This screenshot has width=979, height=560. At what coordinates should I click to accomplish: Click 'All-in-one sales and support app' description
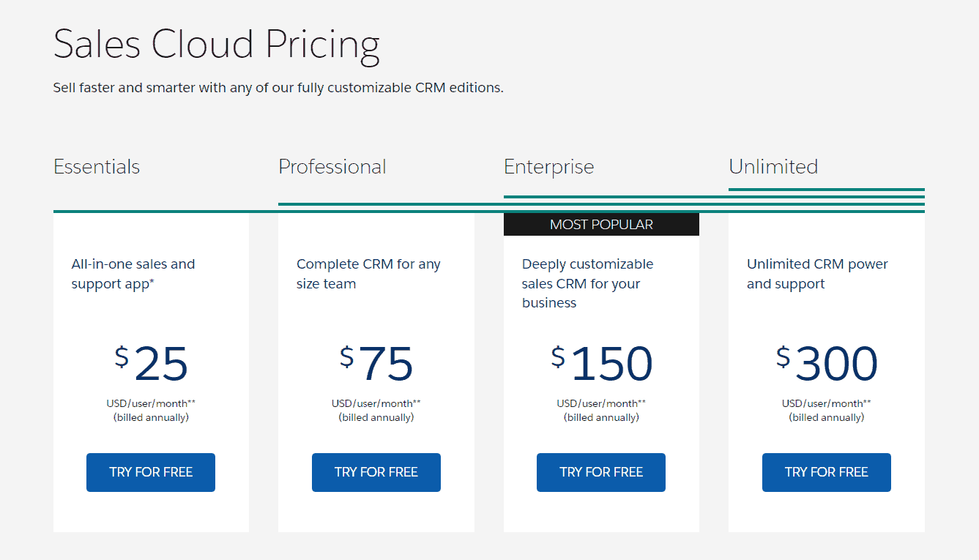133,274
